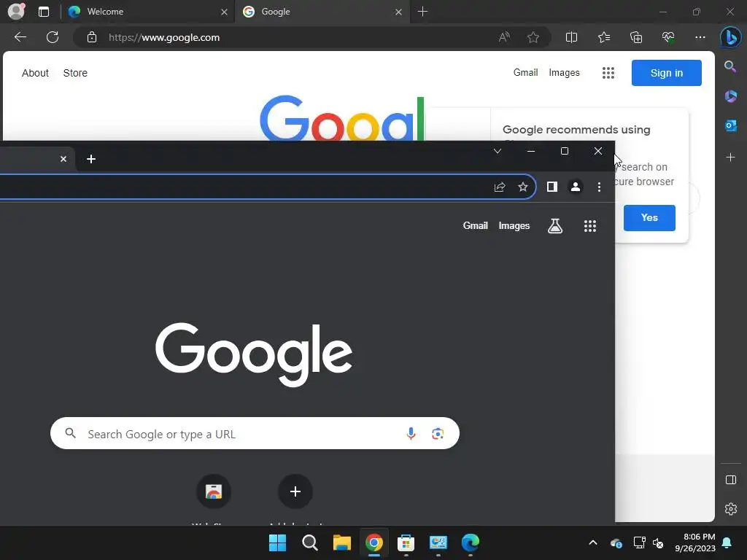Viewport: 747px width, 560px height.
Task: Open Read aloud in Edge address bar
Action: (x=504, y=37)
